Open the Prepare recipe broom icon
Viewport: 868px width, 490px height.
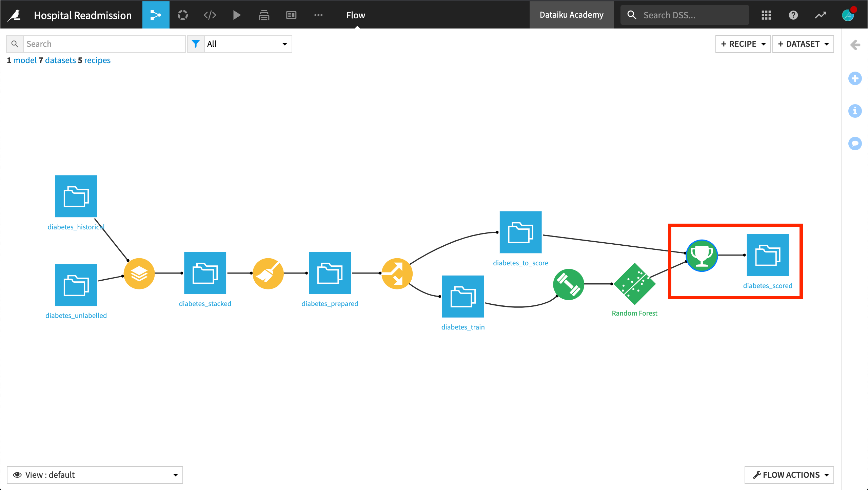(268, 274)
